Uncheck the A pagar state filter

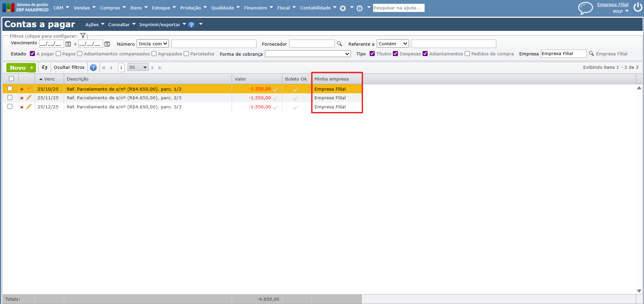(x=33, y=54)
